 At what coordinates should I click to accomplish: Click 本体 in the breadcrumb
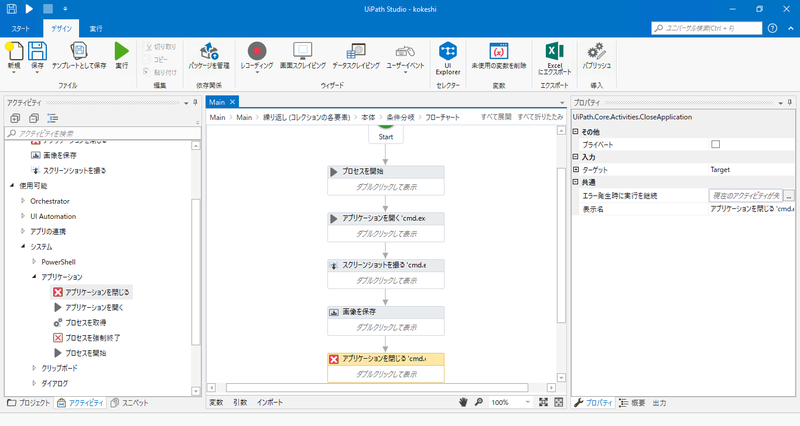[x=368, y=117]
